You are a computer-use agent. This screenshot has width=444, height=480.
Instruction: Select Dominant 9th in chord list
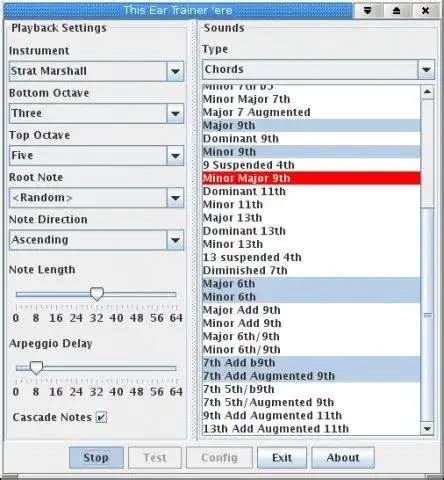311,139
